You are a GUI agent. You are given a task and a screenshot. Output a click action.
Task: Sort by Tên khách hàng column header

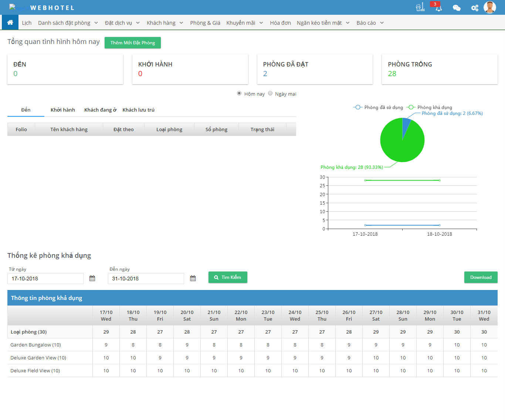pyautogui.click(x=69, y=129)
